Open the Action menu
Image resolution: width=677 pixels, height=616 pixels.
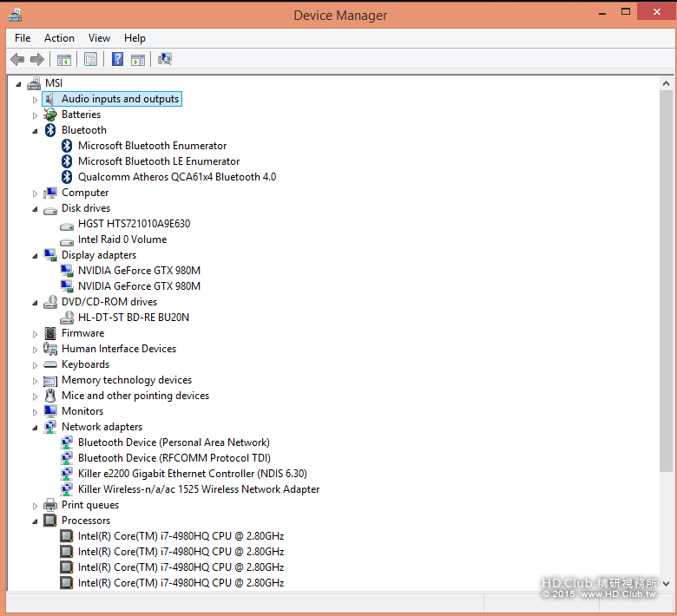pos(59,38)
